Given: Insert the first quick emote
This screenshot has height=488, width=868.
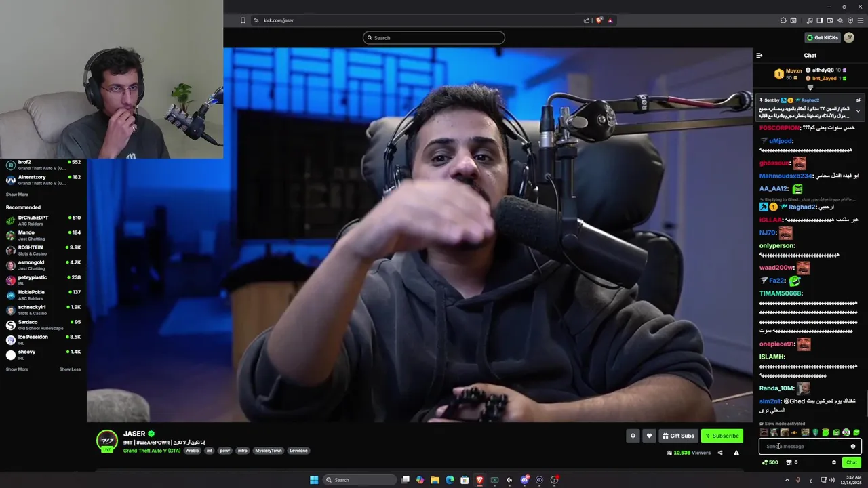Looking at the screenshot, I should (764, 432).
